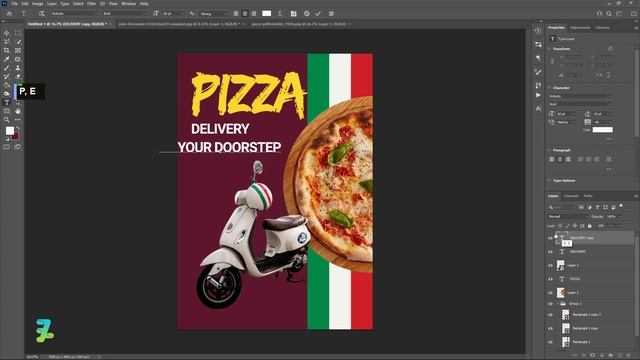
Task: Click Properties panel font family field
Action: coord(580,96)
